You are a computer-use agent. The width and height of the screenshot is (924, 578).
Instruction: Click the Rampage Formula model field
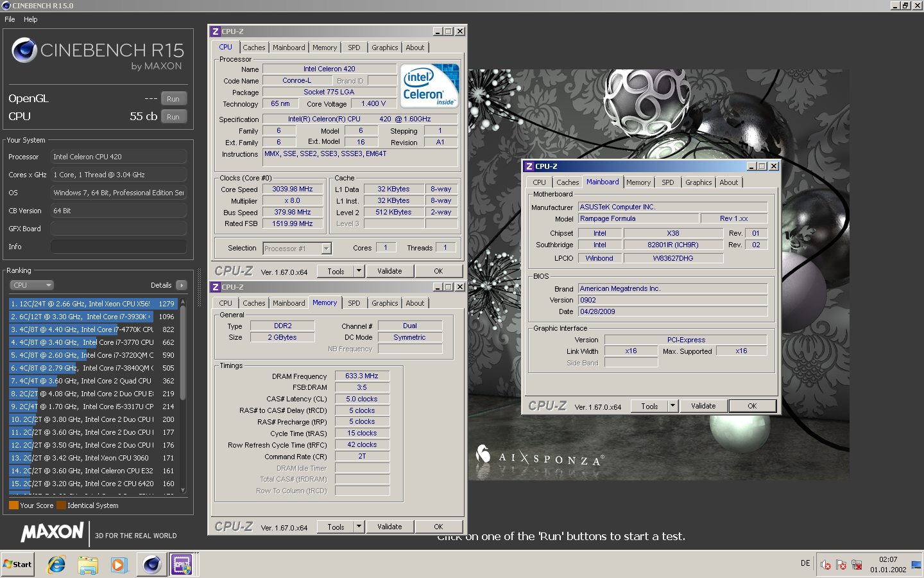coord(638,219)
